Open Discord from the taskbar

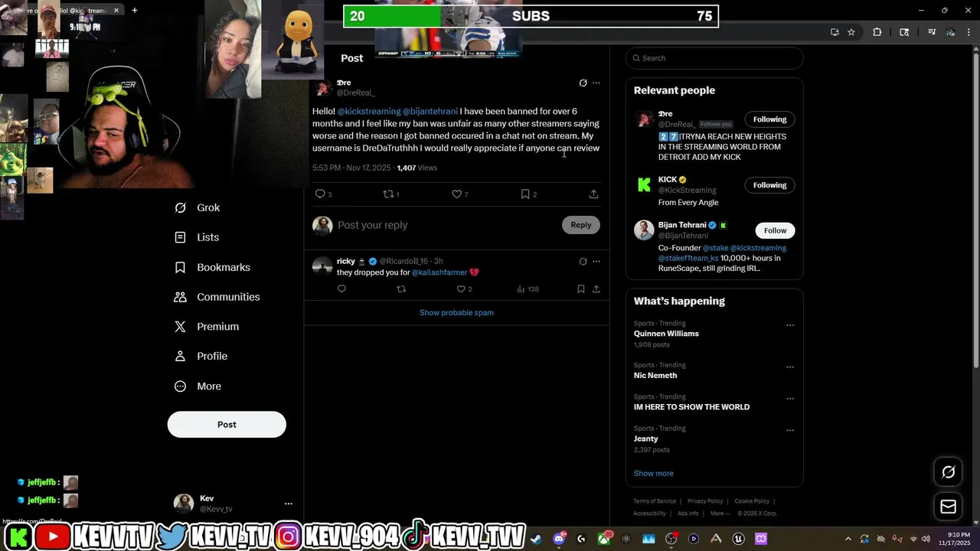(559, 539)
